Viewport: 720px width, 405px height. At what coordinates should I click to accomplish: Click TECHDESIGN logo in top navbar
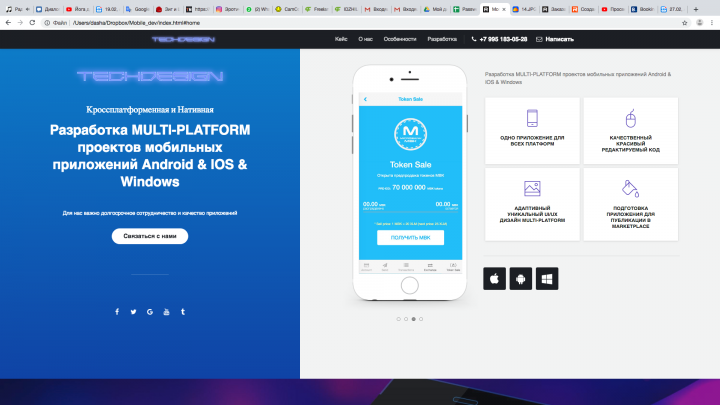pyautogui.click(x=183, y=39)
